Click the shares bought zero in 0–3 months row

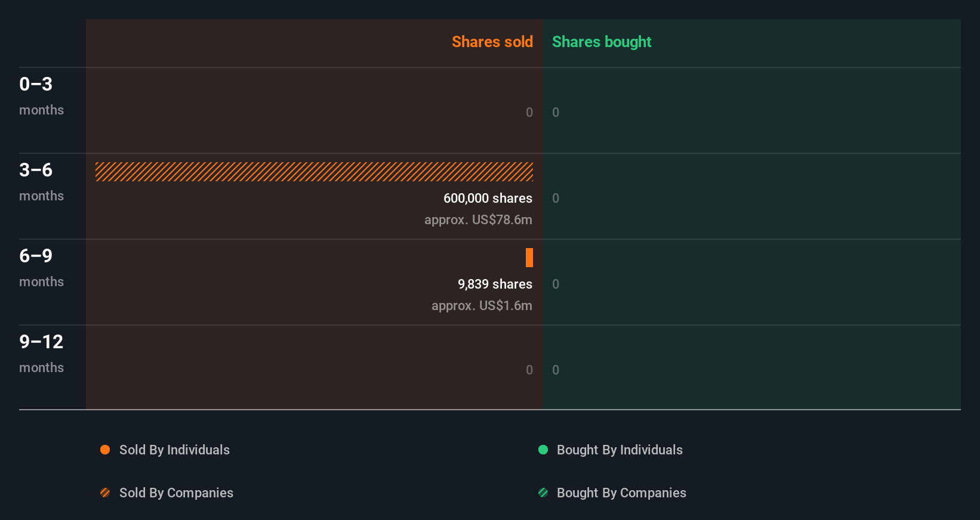click(556, 112)
